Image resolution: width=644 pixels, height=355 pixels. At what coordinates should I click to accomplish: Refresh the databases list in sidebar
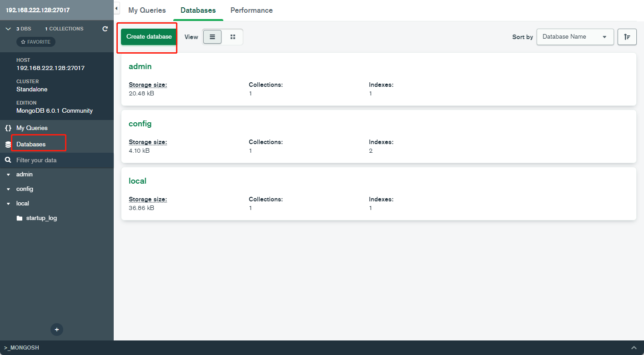[x=105, y=29]
